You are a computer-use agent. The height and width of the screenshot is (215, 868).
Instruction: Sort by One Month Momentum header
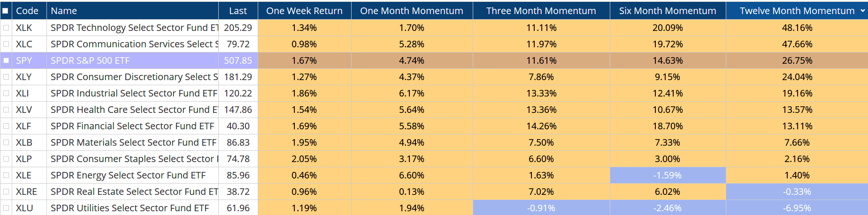[412, 11]
